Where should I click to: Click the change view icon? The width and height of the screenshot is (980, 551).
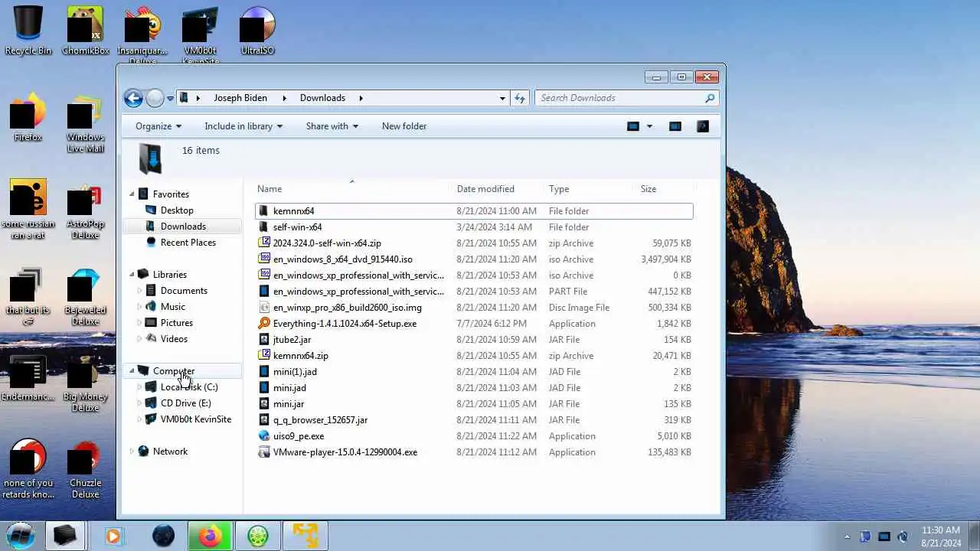coord(633,126)
